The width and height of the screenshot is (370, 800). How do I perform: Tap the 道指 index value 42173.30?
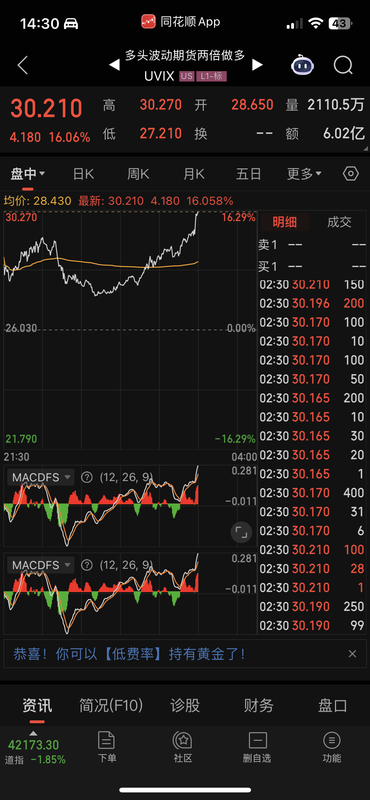coord(33,745)
